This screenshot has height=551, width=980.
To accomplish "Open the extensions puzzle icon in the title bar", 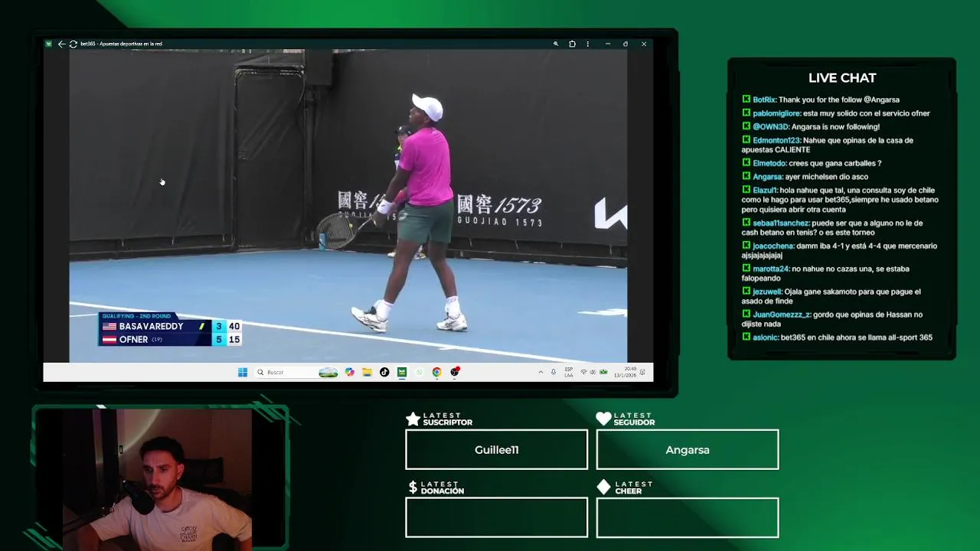I will point(572,44).
